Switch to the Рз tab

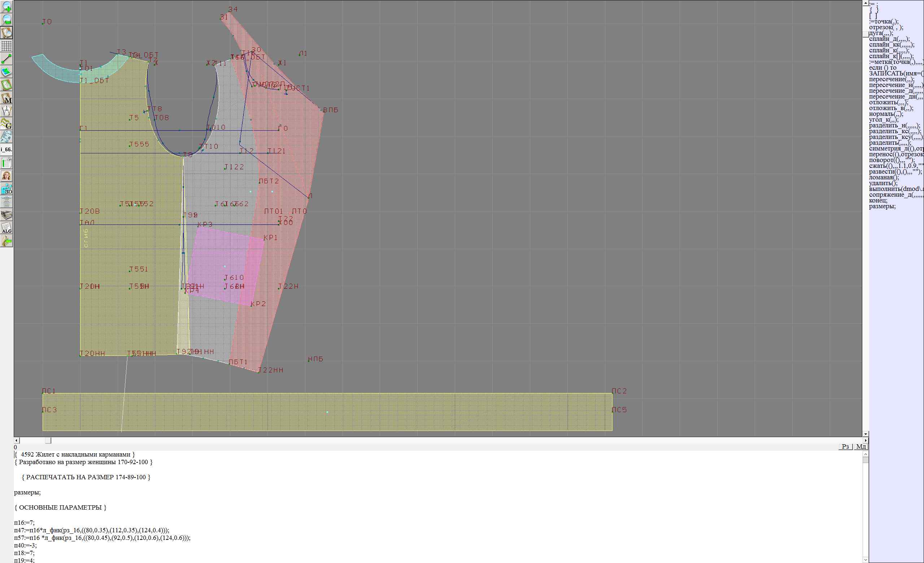coord(845,446)
